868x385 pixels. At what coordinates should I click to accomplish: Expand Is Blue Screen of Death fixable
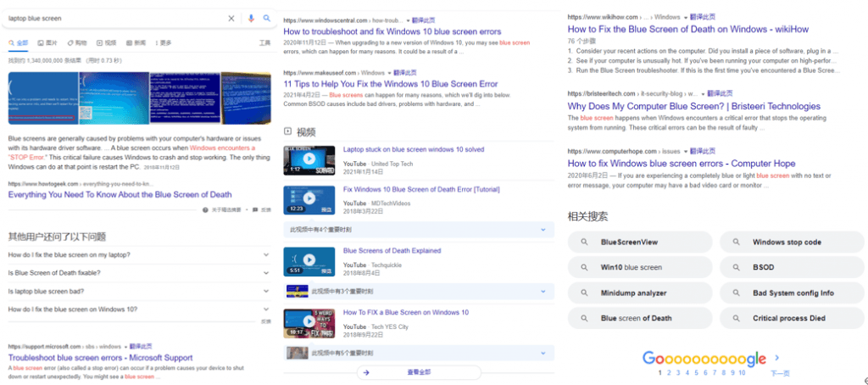click(x=139, y=272)
